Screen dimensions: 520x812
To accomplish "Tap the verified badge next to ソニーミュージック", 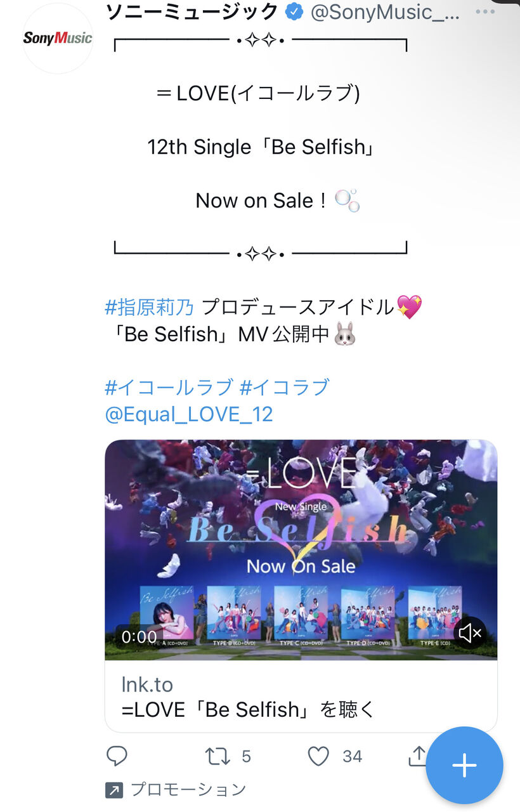I will point(294,11).
